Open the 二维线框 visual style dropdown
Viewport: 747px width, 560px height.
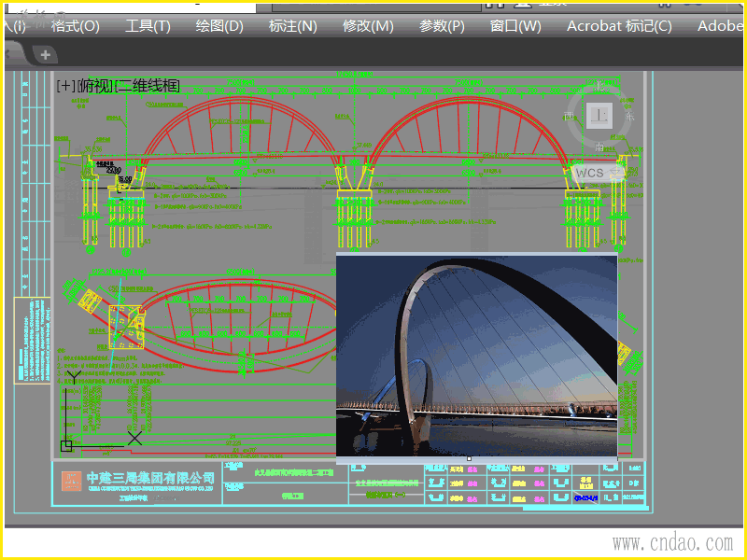click(x=148, y=86)
